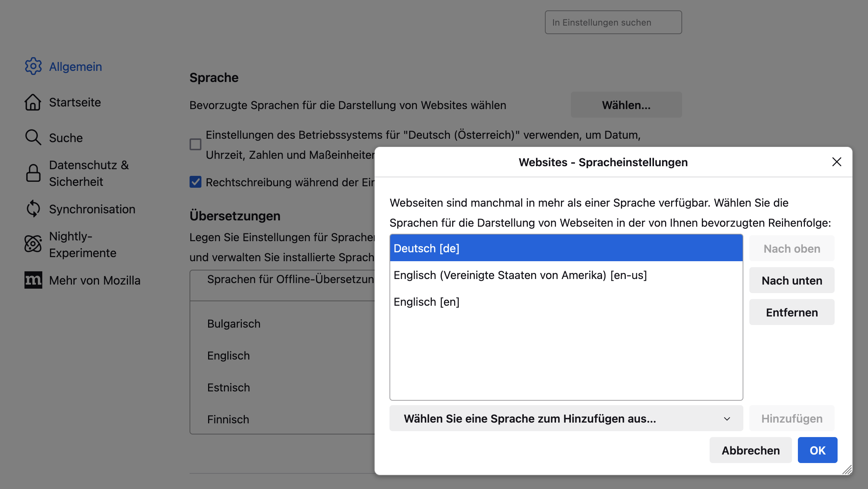Open the Mehr von Mozilla section
This screenshot has width=868, height=489.
[95, 280]
